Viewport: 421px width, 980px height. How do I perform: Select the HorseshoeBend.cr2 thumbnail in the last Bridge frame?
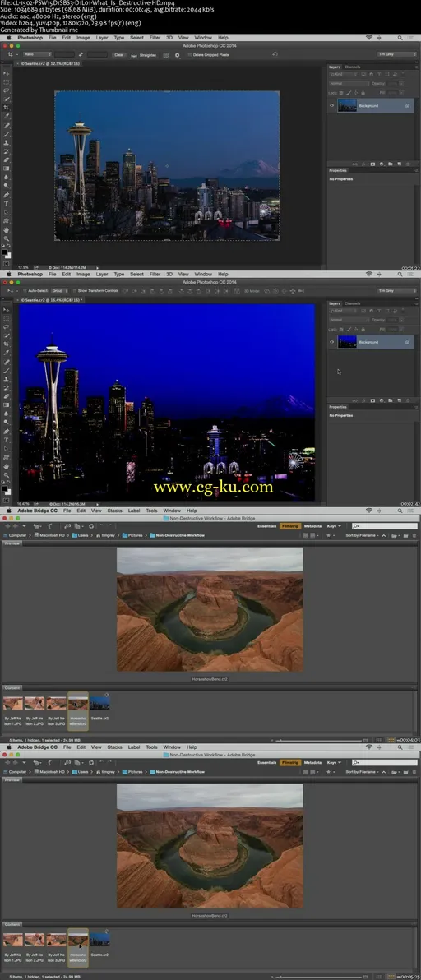pos(78,940)
